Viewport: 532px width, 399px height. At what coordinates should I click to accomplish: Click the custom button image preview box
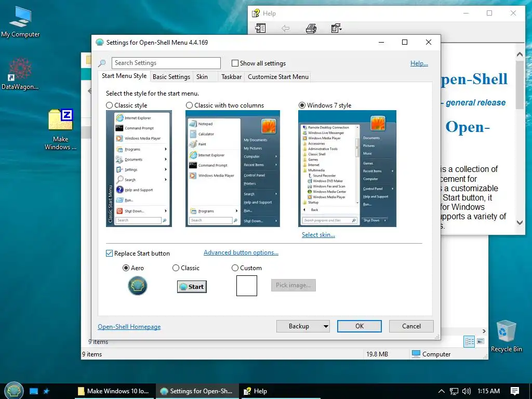point(247,286)
